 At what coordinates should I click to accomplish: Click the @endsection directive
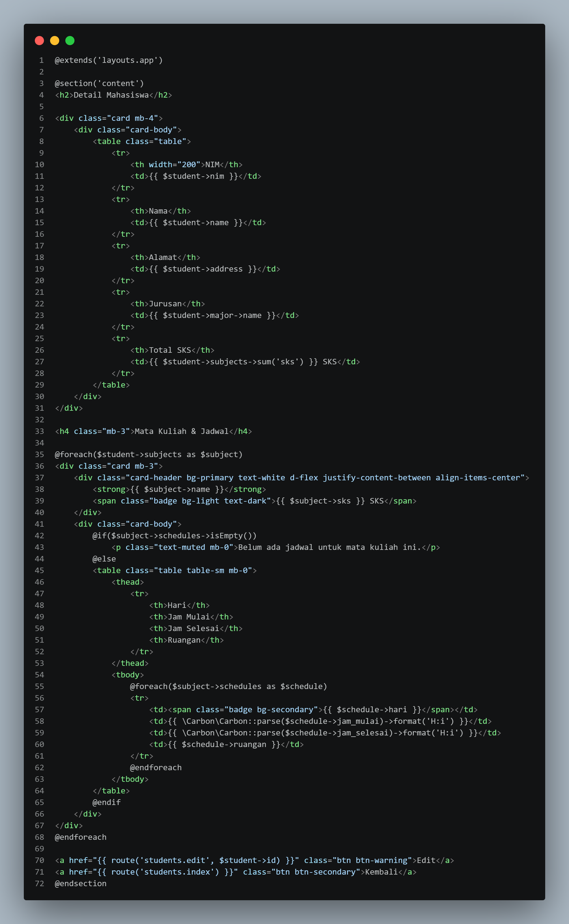[x=80, y=884]
